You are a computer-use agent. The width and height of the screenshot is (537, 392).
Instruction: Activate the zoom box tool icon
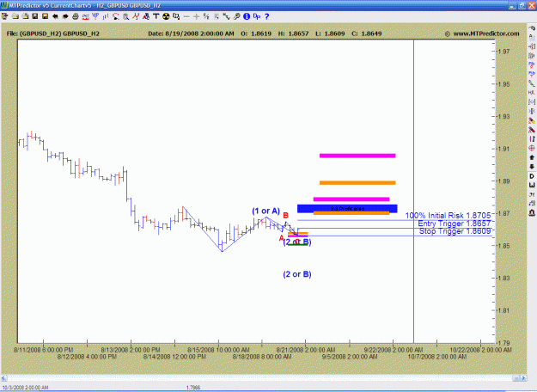176,16
